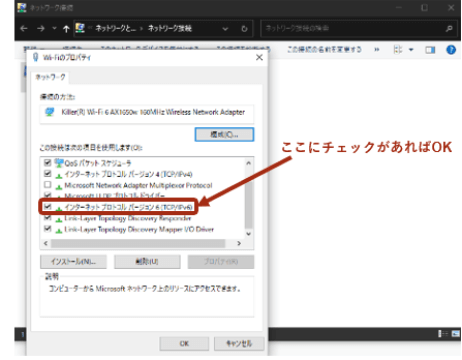Click the forward arrow in Network Connections window
This screenshot has height=360, width=462.
click(x=41, y=29)
